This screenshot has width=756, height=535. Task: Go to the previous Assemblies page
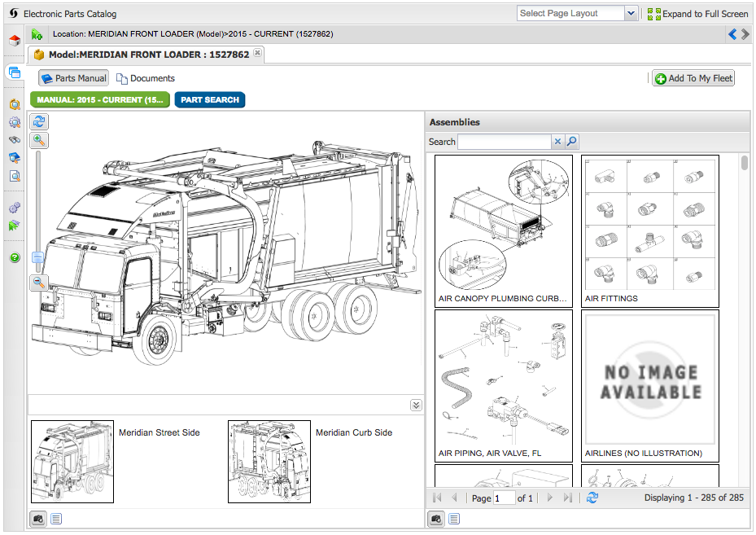click(x=454, y=498)
